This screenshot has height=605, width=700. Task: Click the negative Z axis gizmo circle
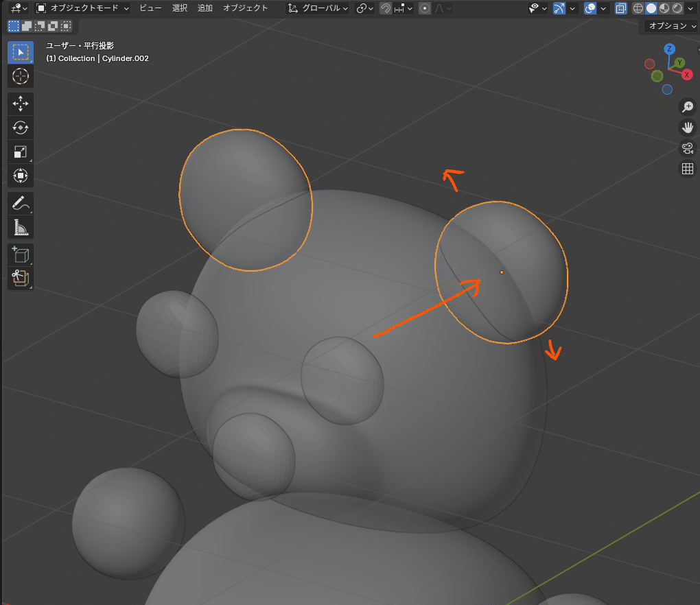click(x=667, y=90)
